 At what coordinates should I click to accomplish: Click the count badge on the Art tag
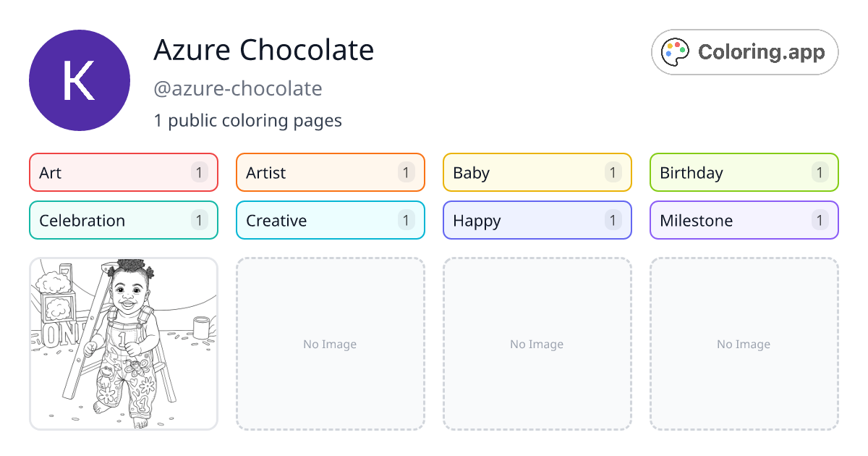point(198,172)
